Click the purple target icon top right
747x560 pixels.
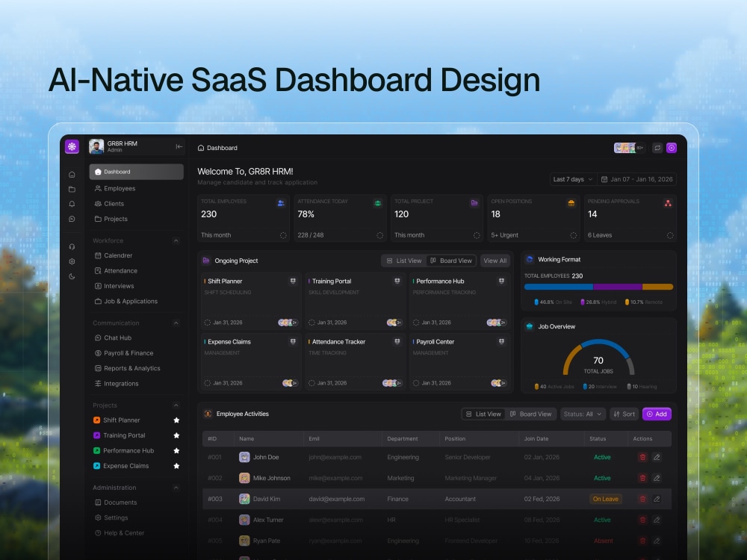point(672,148)
